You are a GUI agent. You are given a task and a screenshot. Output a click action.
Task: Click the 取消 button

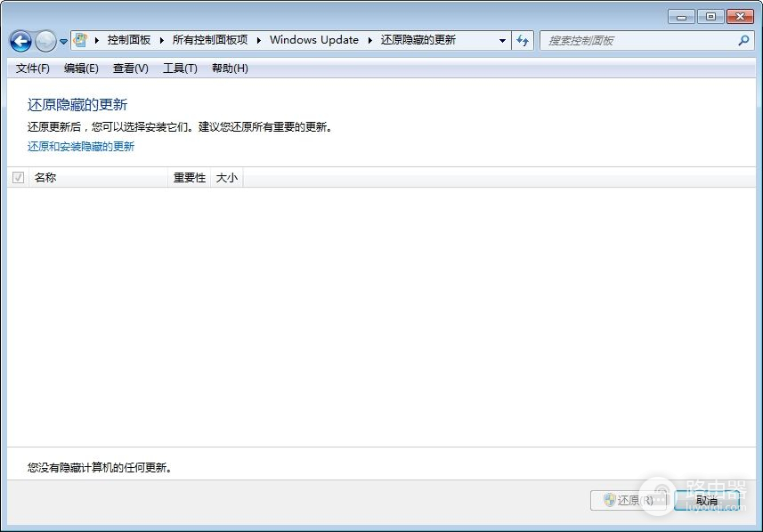[707, 500]
